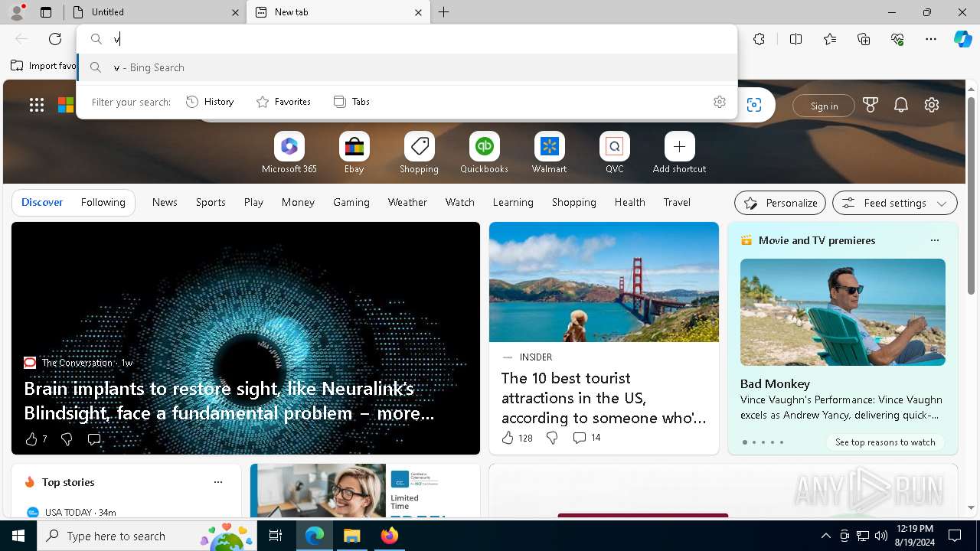Open Import favorites bookmark bar item
Image resolution: width=980 pixels, height=551 pixels.
pyautogui.click(x=44, y=66)
